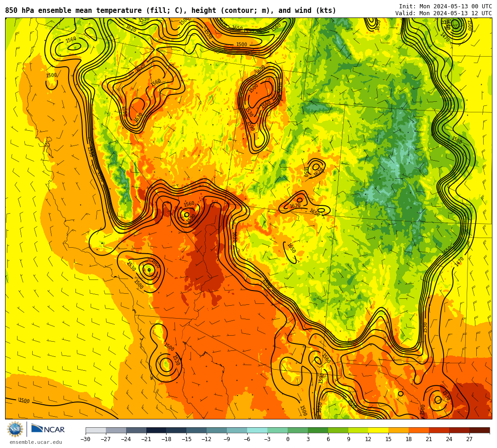Pick the green swatch between 0 and 3
The height and width of the screenshot is (448, 497).
(298, 430)
